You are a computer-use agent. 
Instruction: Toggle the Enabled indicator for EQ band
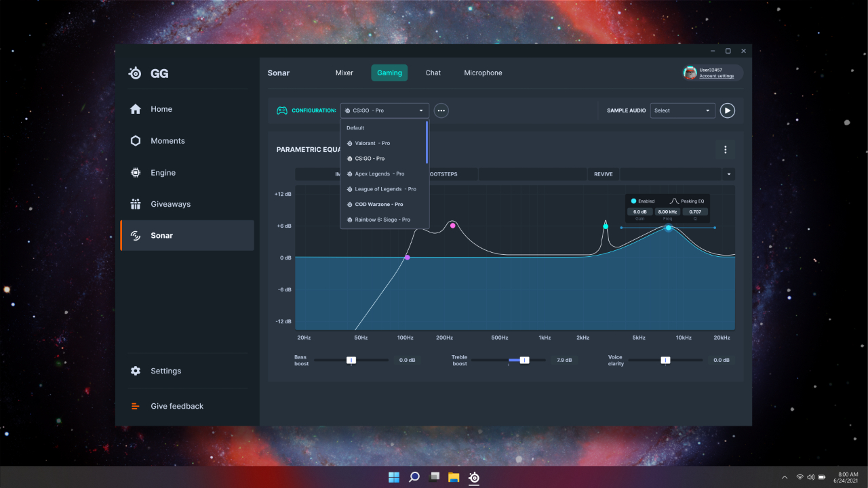[x=634, y=201]
